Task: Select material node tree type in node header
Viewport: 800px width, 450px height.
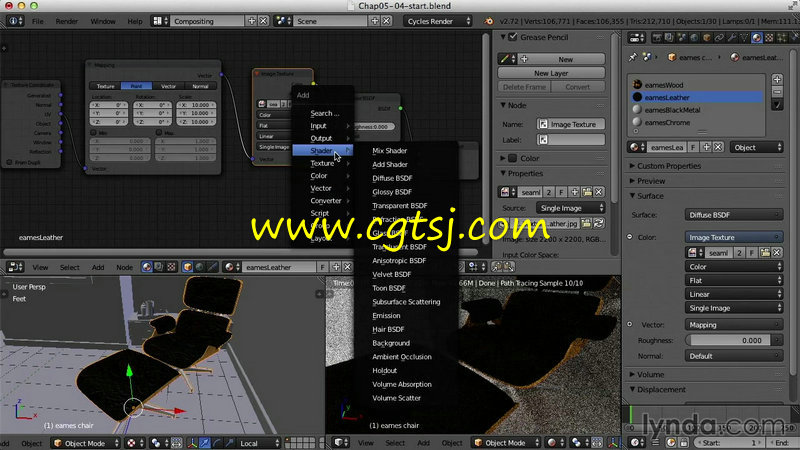Action: 147,267
